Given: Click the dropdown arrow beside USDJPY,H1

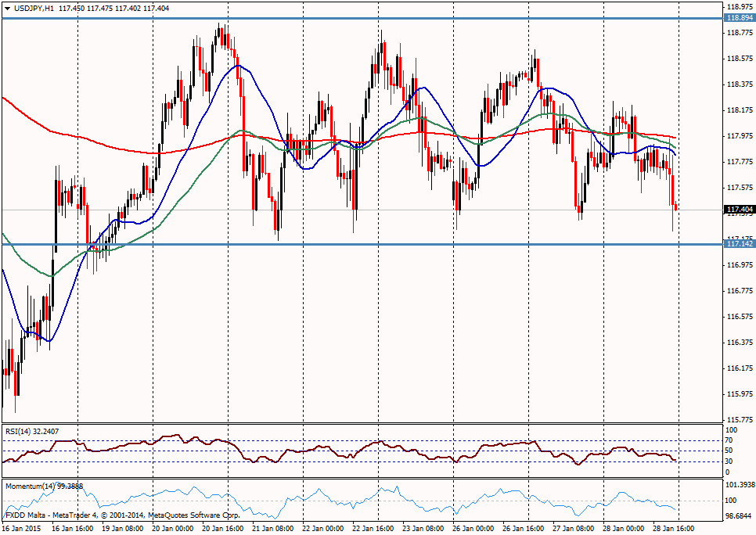Looking at the screenshot, I should click(8, 7).
